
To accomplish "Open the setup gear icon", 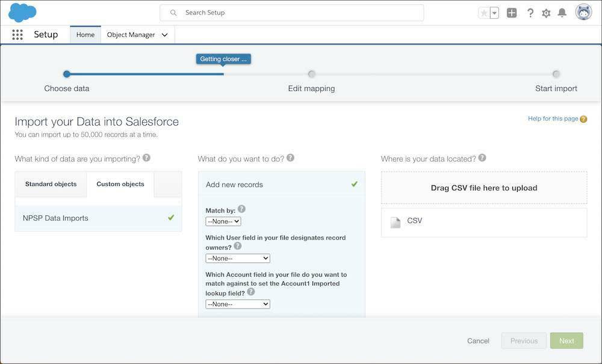I will pyautogui.click(x=546, y=13).
